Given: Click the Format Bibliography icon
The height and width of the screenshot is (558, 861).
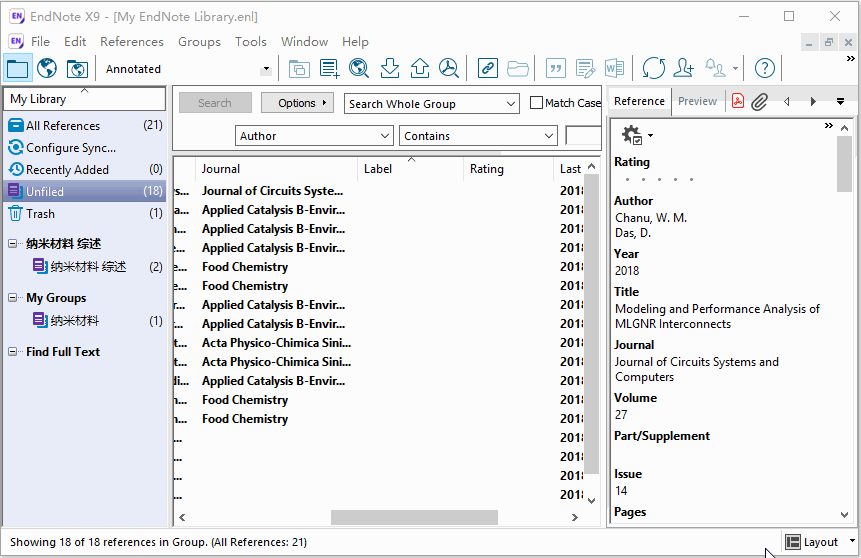Looking at the screenshot, I should pos(585,69).
